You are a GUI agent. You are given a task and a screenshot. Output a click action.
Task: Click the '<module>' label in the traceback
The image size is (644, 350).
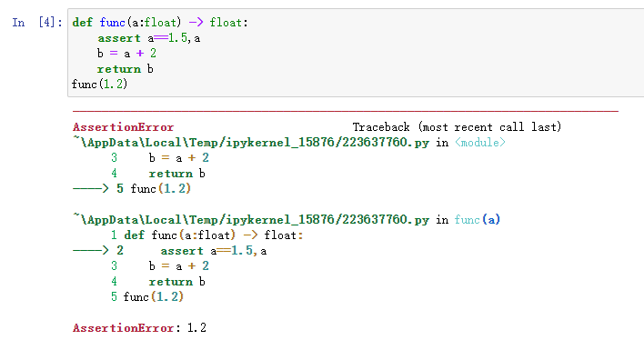(x=479, y=143)
